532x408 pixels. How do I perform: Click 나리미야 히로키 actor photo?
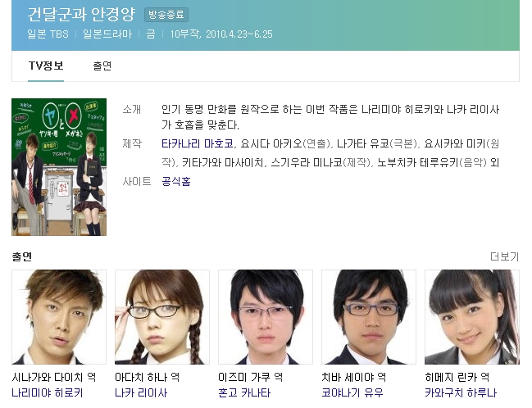[x=59, y=317]
